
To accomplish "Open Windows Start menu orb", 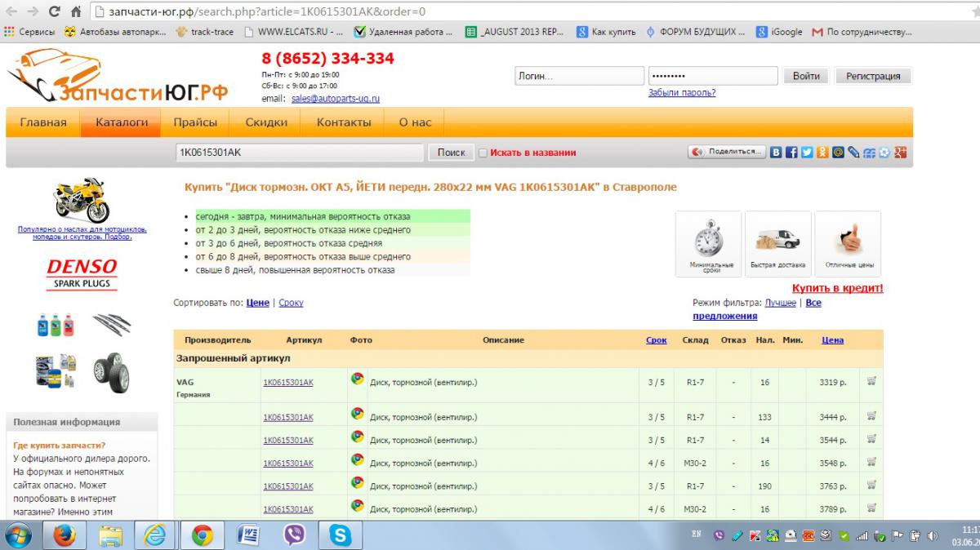I will (18, 535).
